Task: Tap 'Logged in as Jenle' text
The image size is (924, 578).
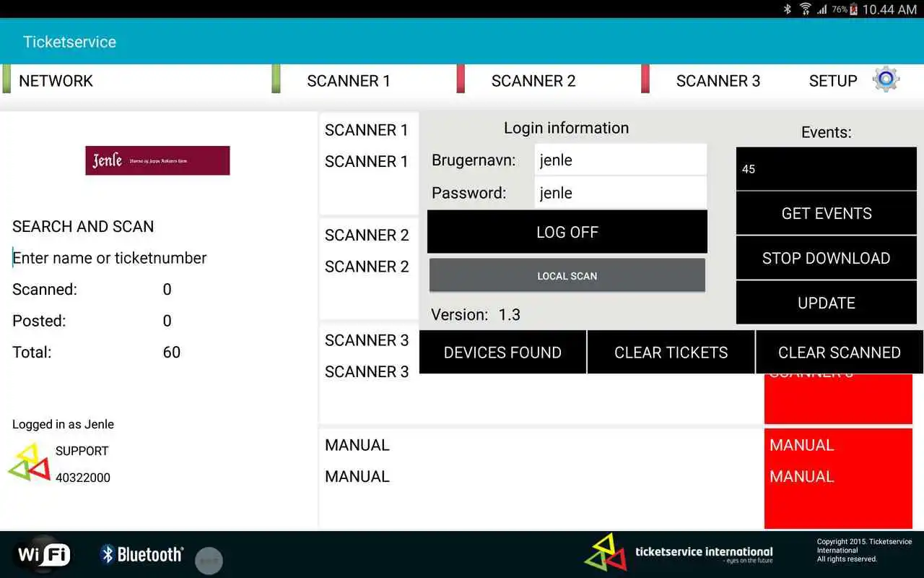Action: coord(63,424)
